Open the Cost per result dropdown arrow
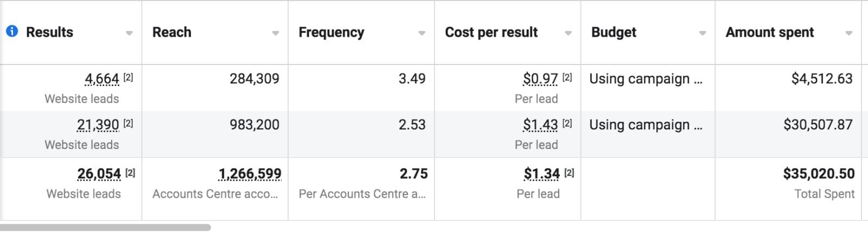Viewport: 868px width, 234px height. 568,33
